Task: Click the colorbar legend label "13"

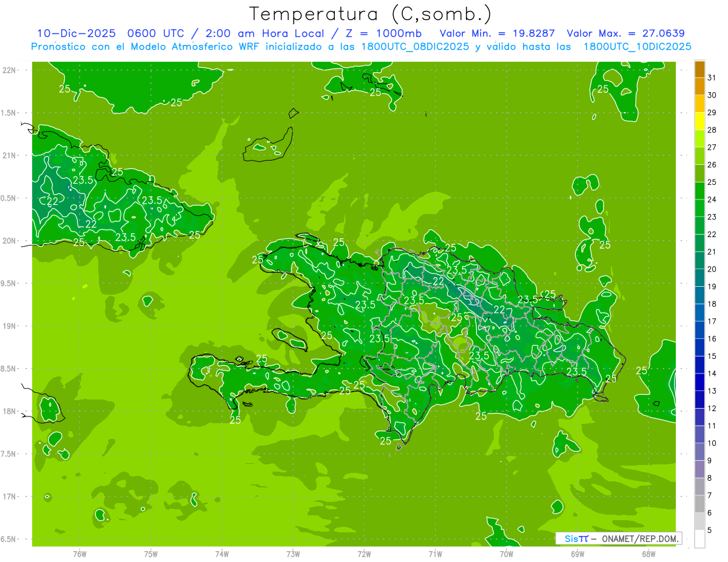Action: pos(712,391)
